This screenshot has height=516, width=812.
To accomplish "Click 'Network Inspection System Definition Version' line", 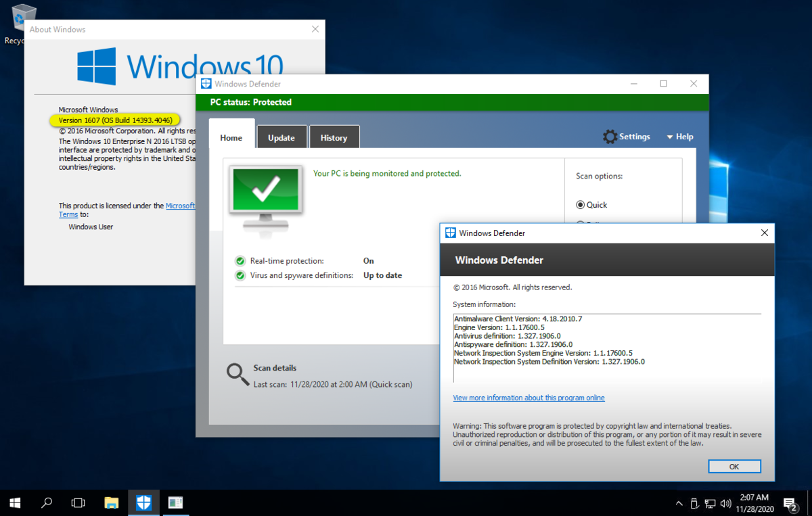I will coord(549,362).
